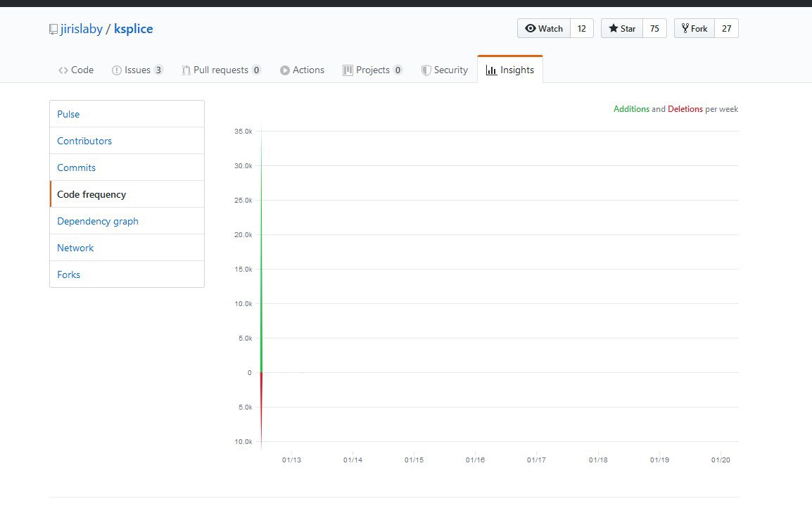This screenshot has height=506, width=812.
Task: Click the 01/15 x-axis label
Action: pyautogui.click(x=414, y=460)
